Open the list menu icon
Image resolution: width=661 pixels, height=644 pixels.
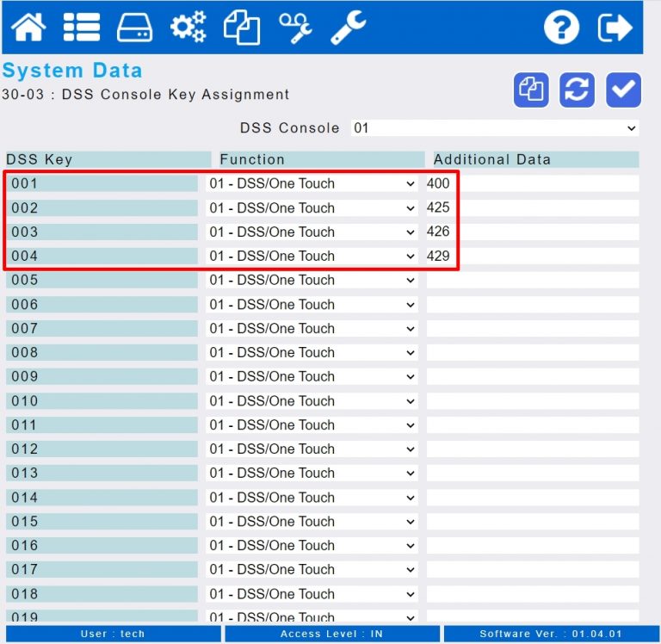(82, 28)
